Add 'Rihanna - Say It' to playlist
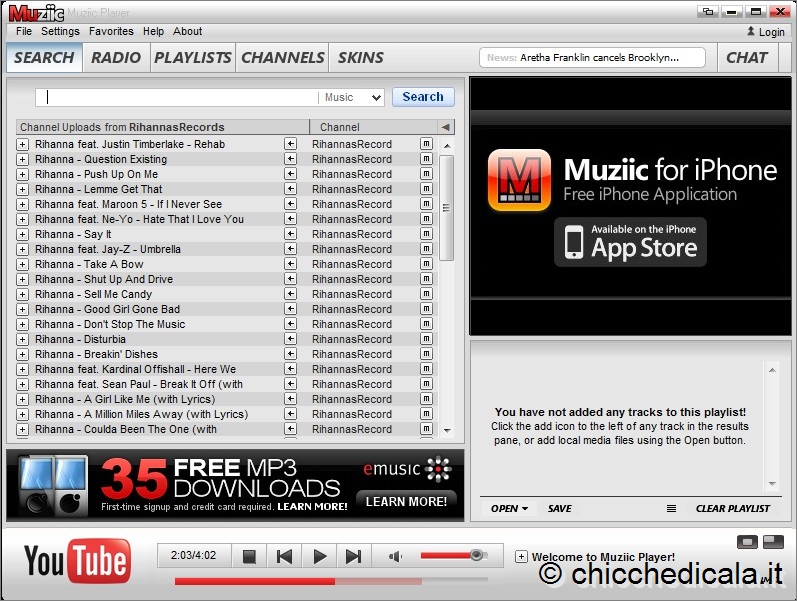The height and width of the screenshot is (601, 797). coord(22,234)
